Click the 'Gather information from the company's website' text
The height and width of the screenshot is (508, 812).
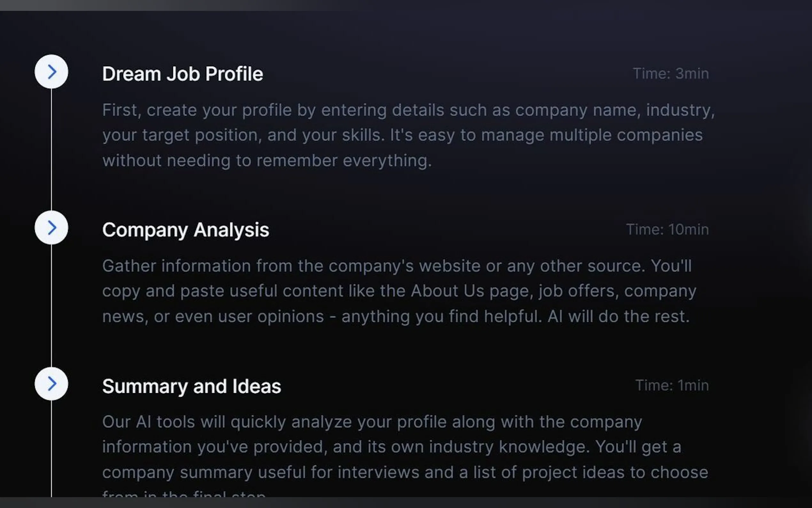point(396,266)
